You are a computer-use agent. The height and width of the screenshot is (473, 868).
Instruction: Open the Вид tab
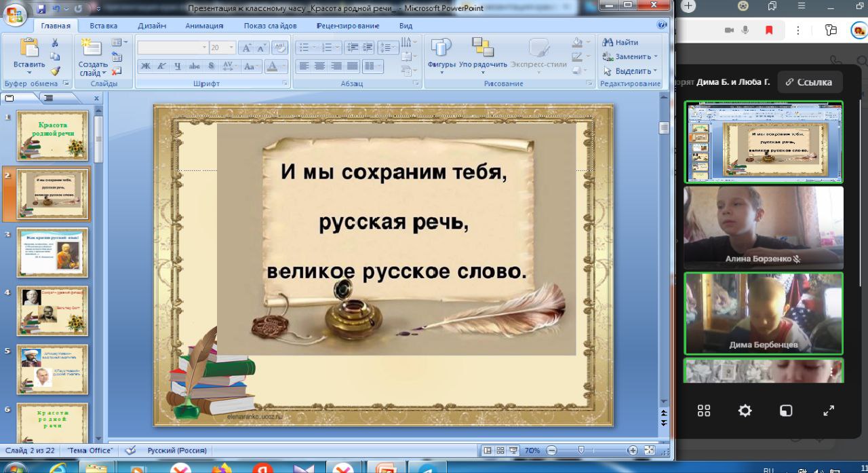406,26
